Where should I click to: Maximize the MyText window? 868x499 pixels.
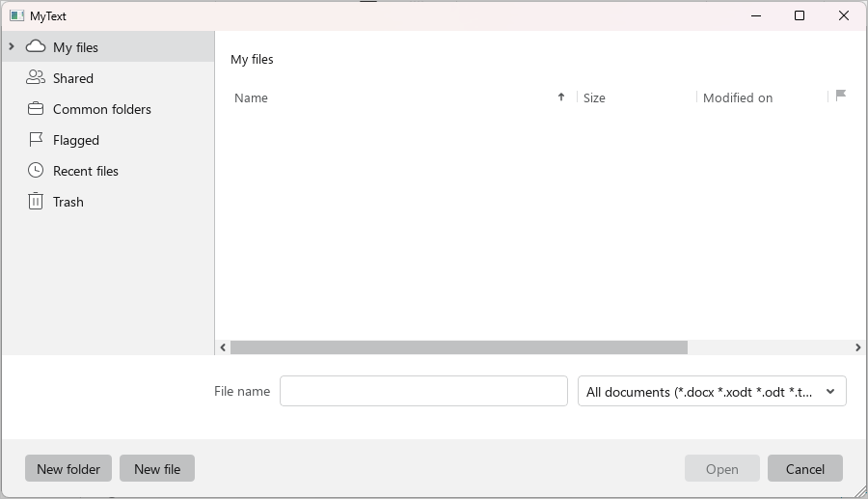(800, 15)
